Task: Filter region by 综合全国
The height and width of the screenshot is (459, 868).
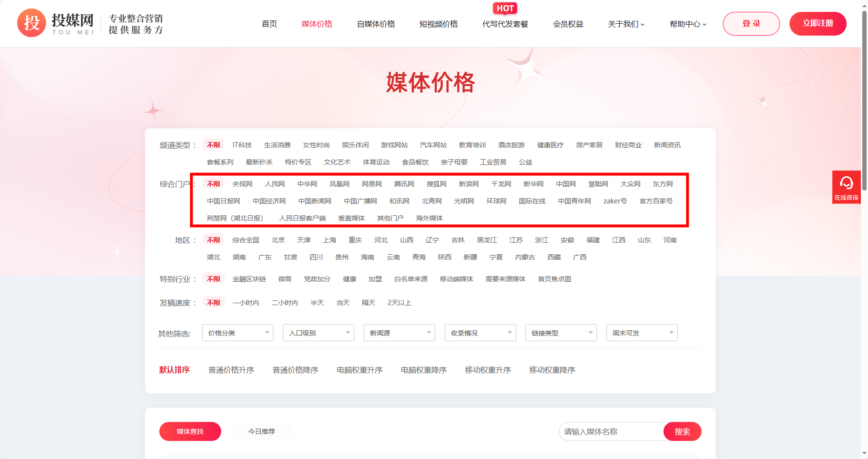Action: click(x=245, y=240)
